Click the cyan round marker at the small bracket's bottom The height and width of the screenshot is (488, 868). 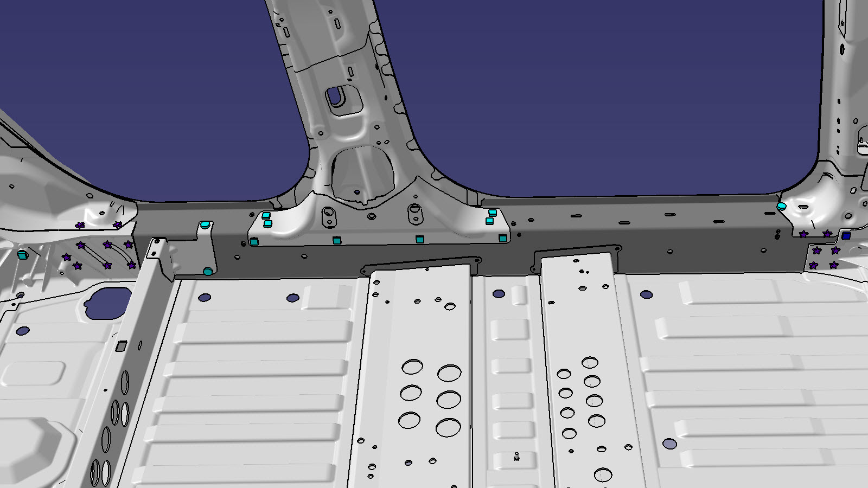(x=208, y=271)
